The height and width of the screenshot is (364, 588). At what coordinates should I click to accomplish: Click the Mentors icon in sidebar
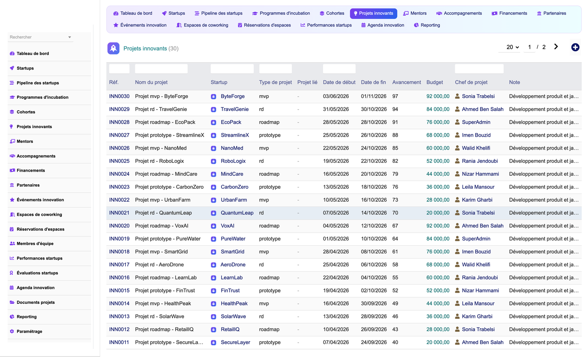12,141
